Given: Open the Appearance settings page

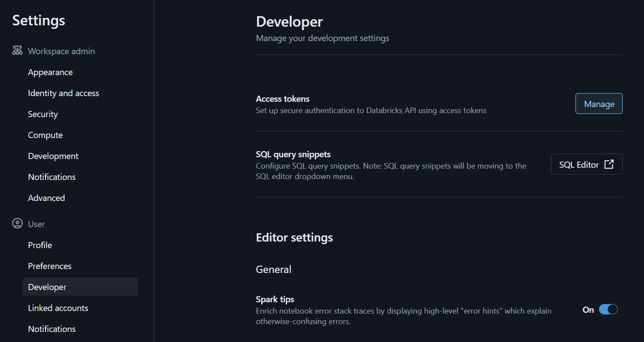Looking at the screenshot, I should [x=50, y=72].
